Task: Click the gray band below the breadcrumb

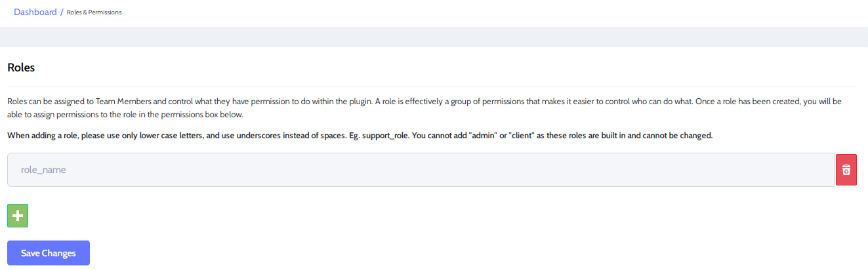Action: point(434,37)
